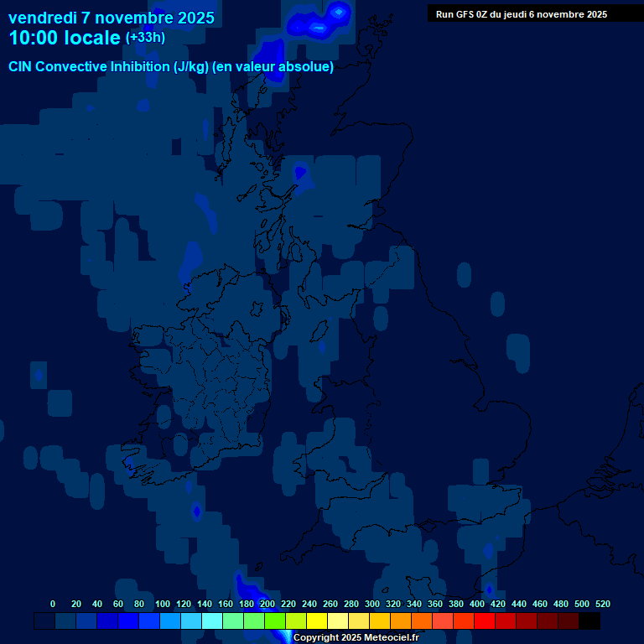Click the legend value '520'
This screenshot has height=644, width=644.
tap(603, 604)
